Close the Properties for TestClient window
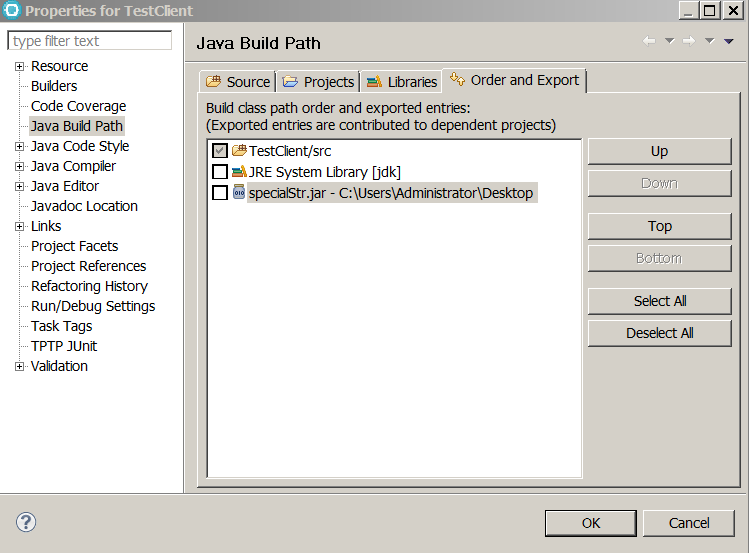This screenshot has width=749, height=553. 733,10
